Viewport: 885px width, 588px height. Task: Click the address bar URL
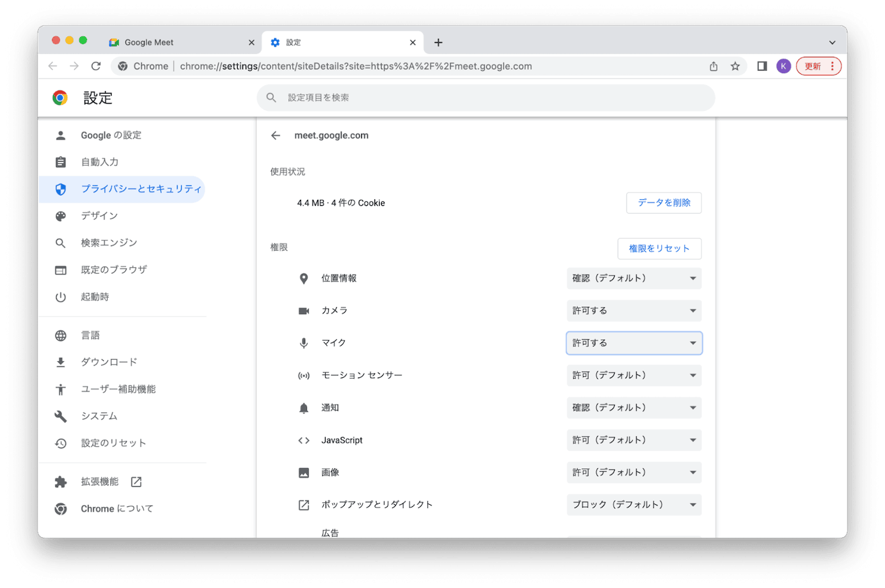click(356, 66)
